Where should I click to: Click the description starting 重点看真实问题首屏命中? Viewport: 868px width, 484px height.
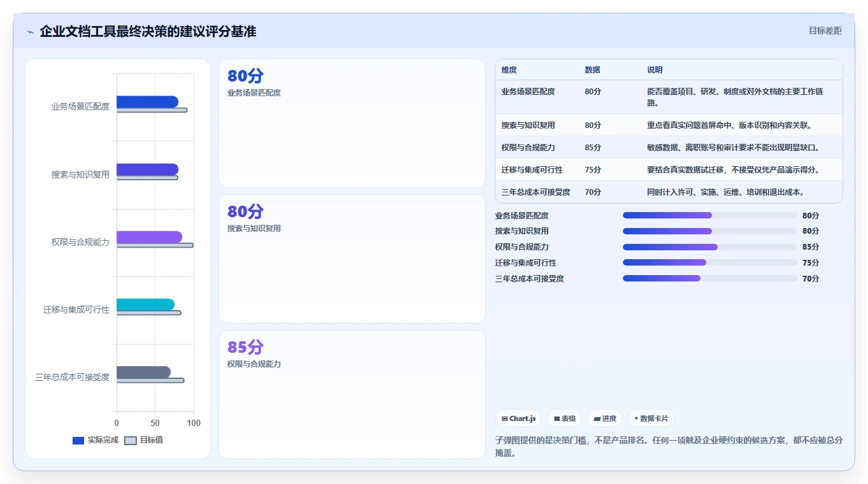(729, 125)
